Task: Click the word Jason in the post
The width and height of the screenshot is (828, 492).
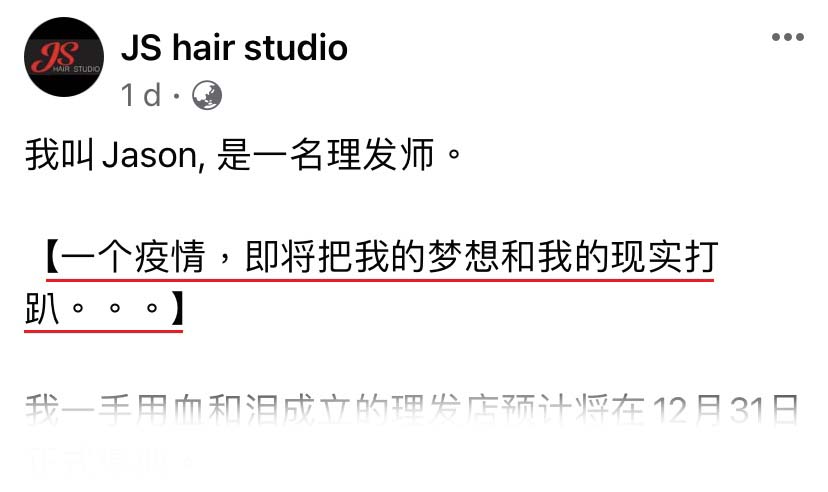Action: point(150,156)
